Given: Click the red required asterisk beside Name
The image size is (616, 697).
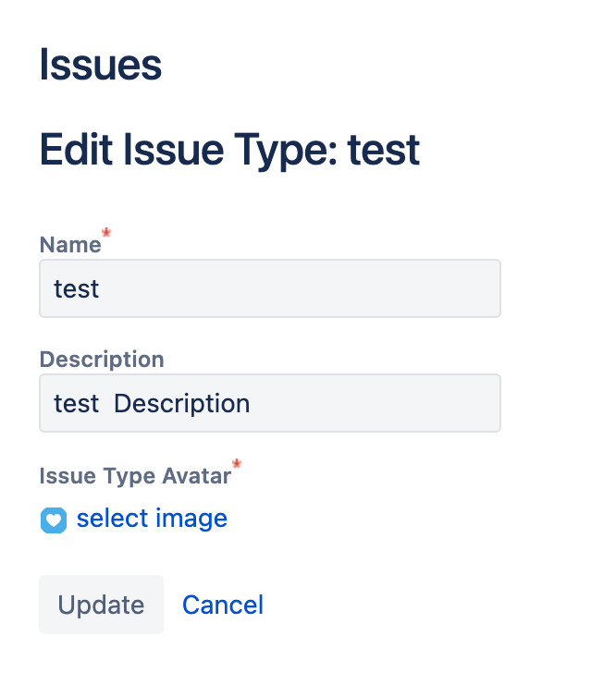Looking at the screenshot, I should click(106, 234).
